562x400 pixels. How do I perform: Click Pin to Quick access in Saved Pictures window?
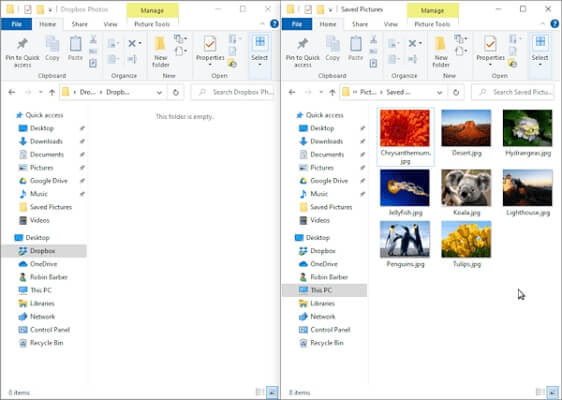click(303, 52)
